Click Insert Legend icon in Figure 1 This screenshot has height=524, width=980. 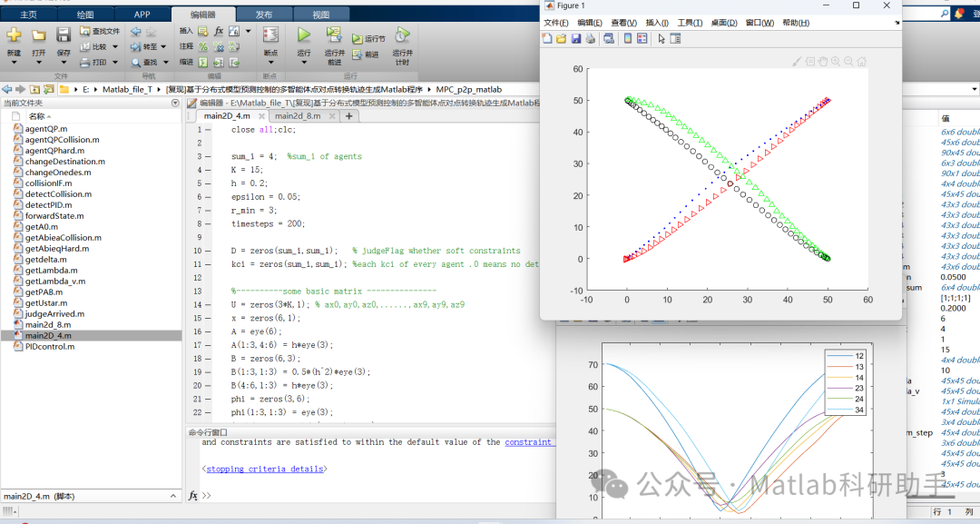pos(642,39)
